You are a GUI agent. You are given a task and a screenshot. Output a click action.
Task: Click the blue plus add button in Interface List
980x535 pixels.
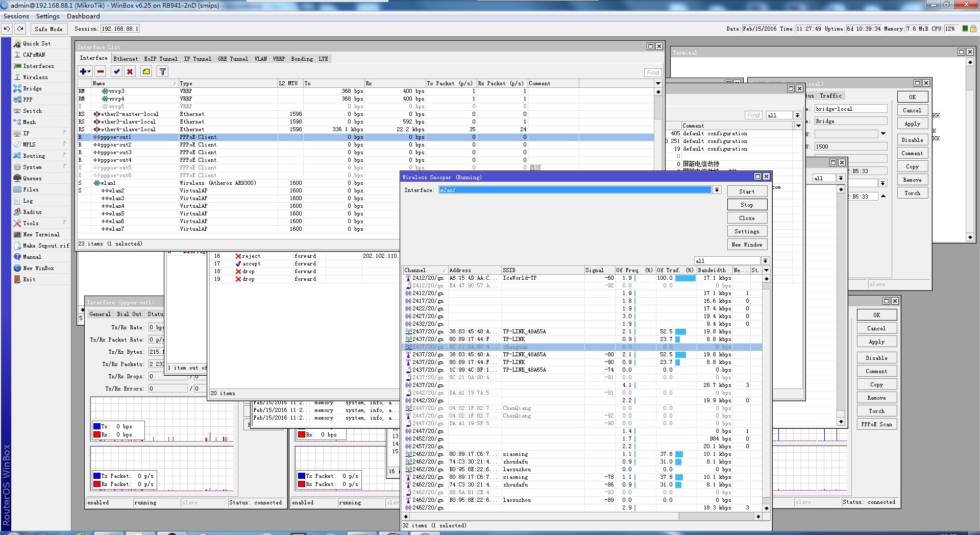tap(85, 71)
